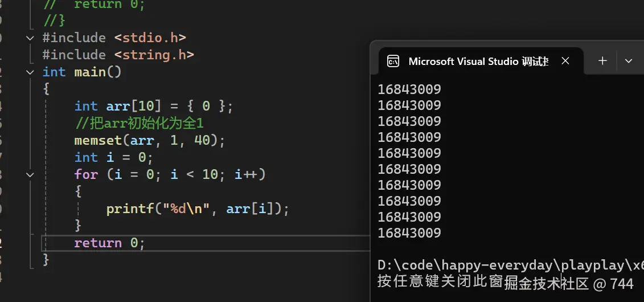Click the printf statement in the loop
The image size is (644, 302).
point(198,209)
